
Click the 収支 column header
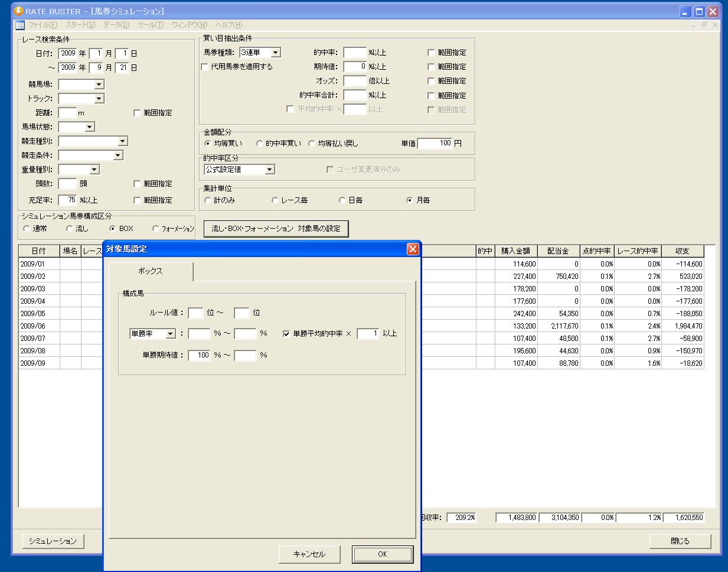683,251
